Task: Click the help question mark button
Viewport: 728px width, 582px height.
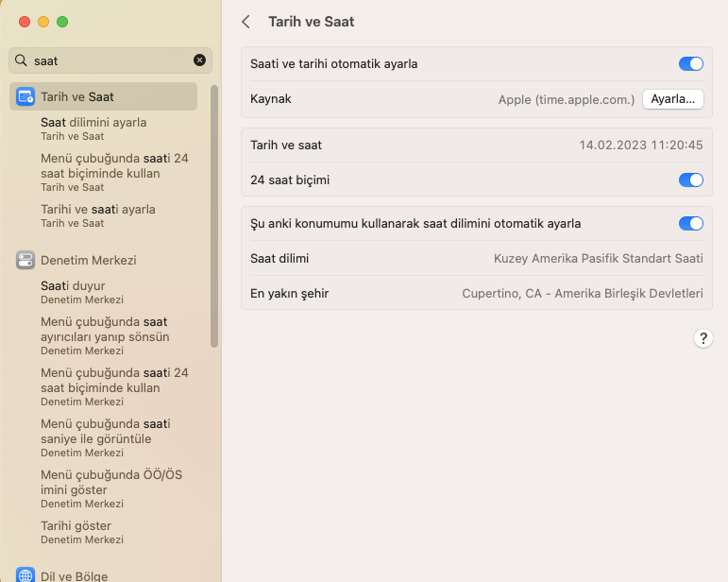Action: click(703, 338)
